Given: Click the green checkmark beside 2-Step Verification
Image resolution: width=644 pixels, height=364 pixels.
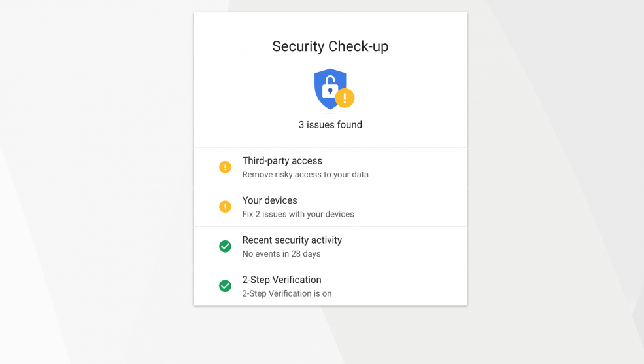Looking at the screenshot, I should (225, 286).
